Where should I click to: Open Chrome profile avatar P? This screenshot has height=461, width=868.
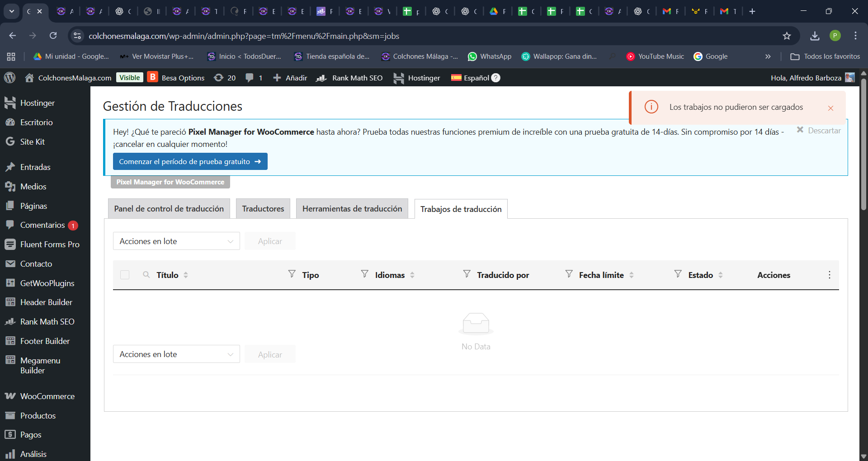tap(835, 36)
